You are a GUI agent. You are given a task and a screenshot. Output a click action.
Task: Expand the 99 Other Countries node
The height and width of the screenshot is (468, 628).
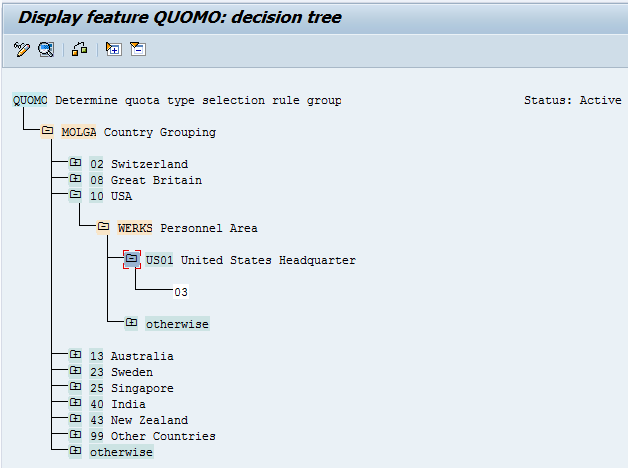pyautogui.click(x=75, y=436)
